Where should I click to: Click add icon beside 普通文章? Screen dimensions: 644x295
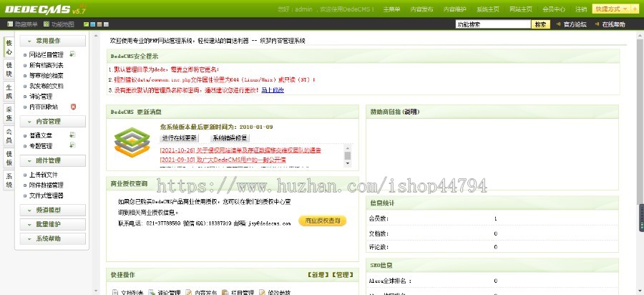72,135
